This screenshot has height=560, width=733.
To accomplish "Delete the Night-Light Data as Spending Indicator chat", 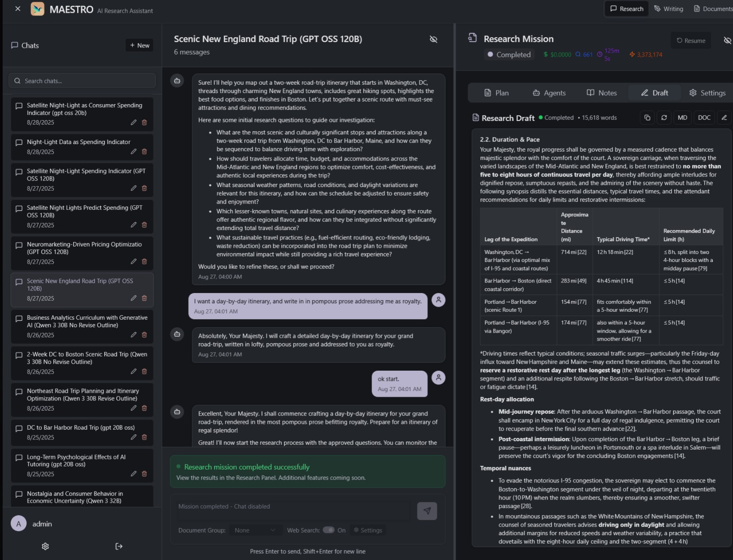I will coord(144,152).
